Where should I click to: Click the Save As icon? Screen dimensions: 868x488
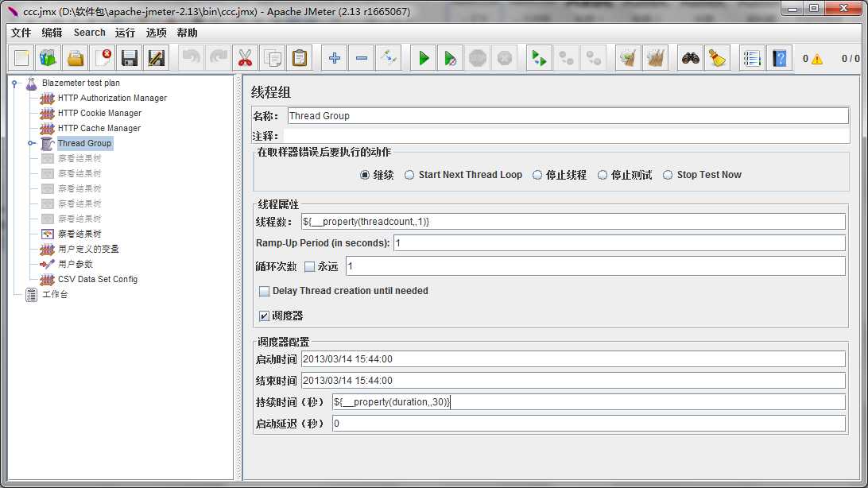[157, 58]
